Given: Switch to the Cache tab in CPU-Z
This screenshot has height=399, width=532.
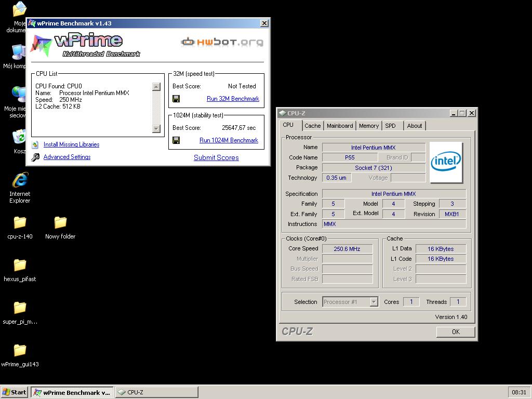Looking at the screenshot, I should click(x=312, y=126).
